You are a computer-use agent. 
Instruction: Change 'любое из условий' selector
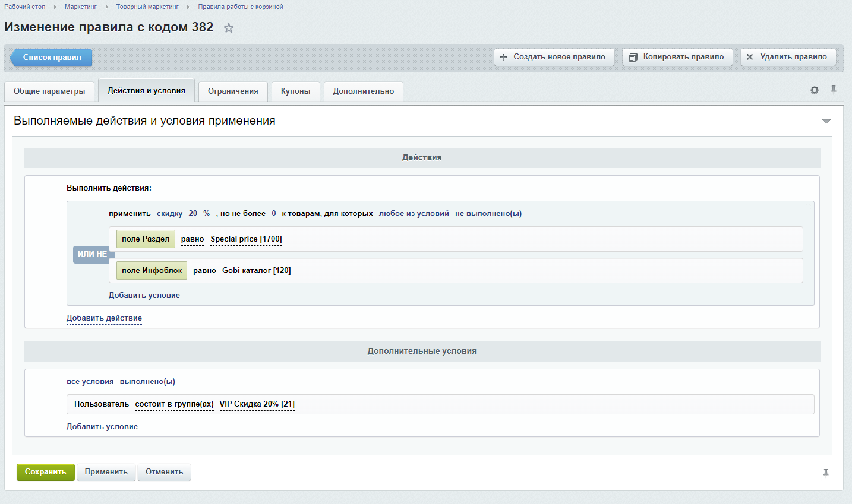point(414,214)
